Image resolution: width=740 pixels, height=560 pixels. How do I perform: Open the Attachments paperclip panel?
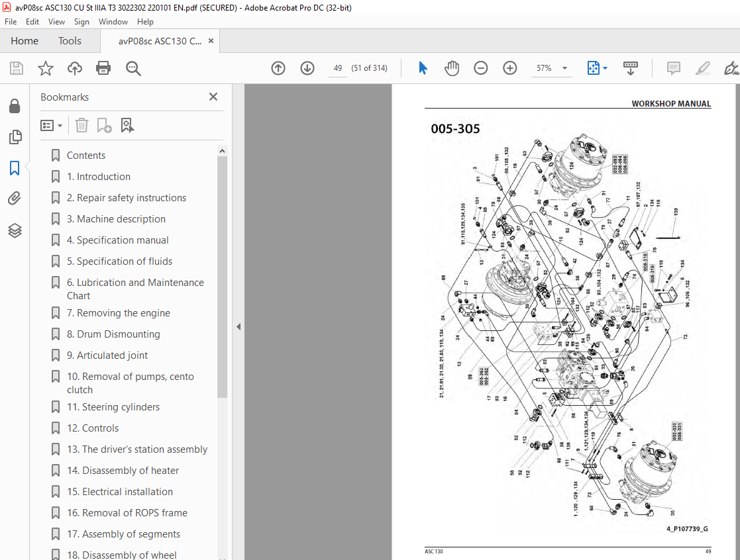pos(15,199)
